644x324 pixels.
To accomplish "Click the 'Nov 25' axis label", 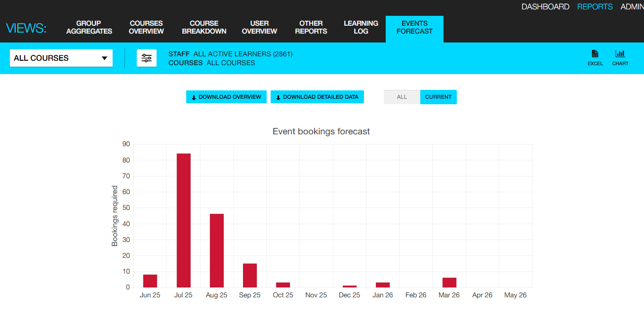I will [316, 295].
